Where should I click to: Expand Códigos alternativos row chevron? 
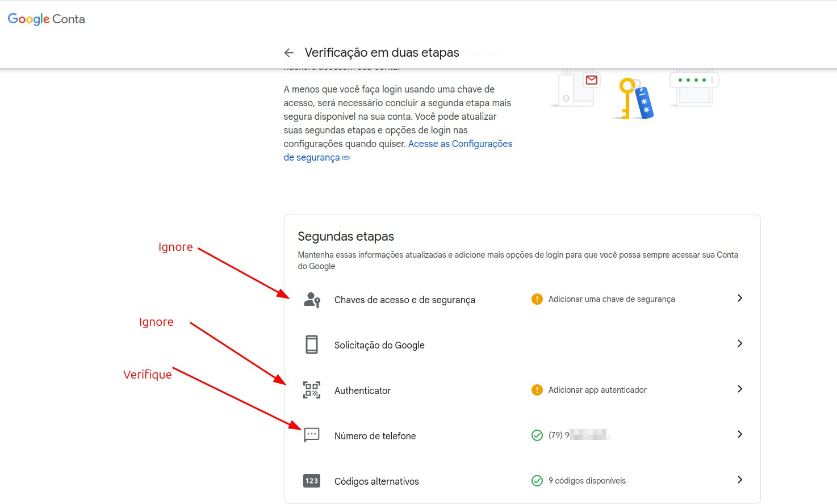(739, 480)
